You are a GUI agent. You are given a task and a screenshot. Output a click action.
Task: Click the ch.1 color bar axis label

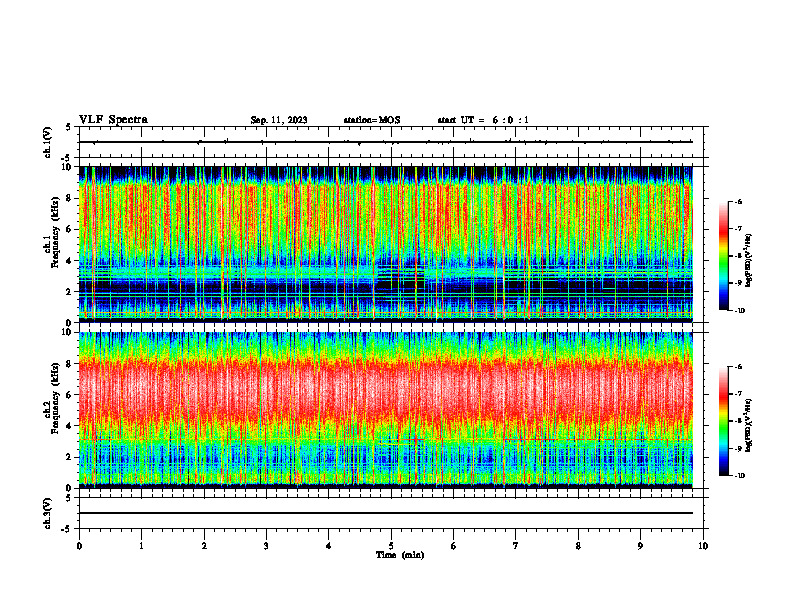[749, 261]
